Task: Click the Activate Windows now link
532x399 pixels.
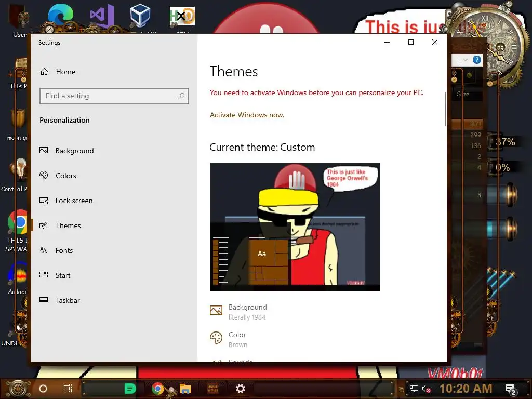Action: pos(247,115)
